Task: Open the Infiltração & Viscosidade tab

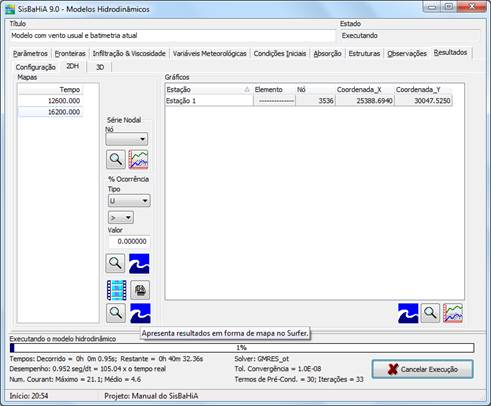Action: 129,53
